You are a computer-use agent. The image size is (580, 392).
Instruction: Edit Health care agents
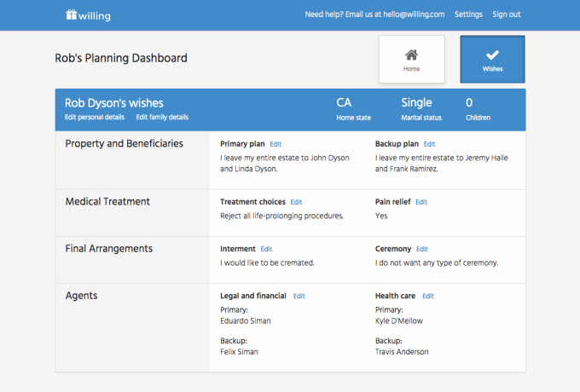428,296
